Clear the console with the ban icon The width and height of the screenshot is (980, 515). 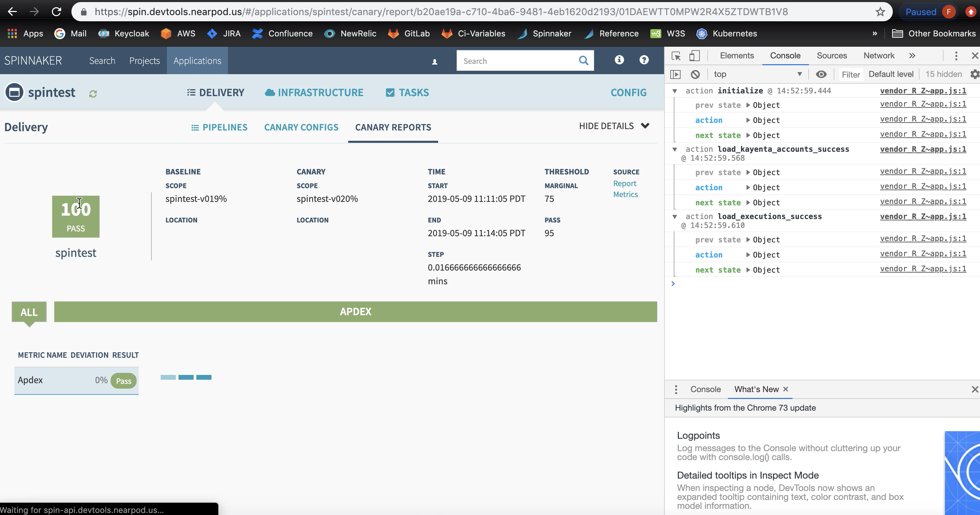(696, 74)
